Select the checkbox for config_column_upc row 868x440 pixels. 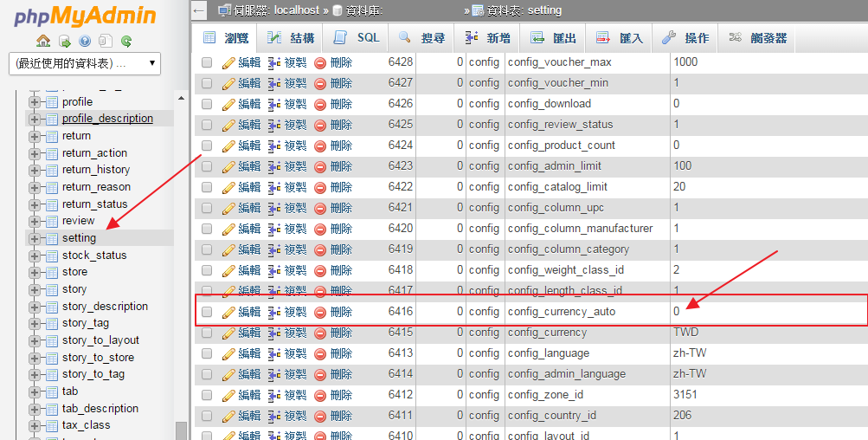[x=207, y=208]
